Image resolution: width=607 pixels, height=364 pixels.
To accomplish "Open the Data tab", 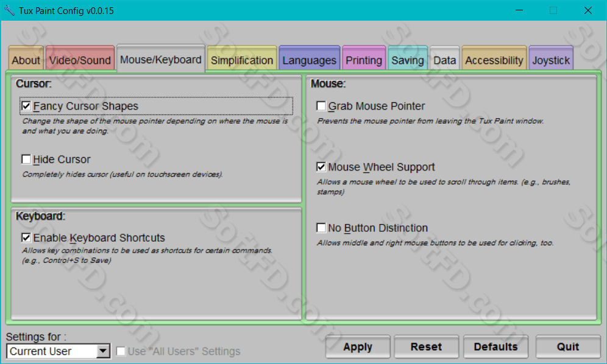I will [x=444, y=59].
